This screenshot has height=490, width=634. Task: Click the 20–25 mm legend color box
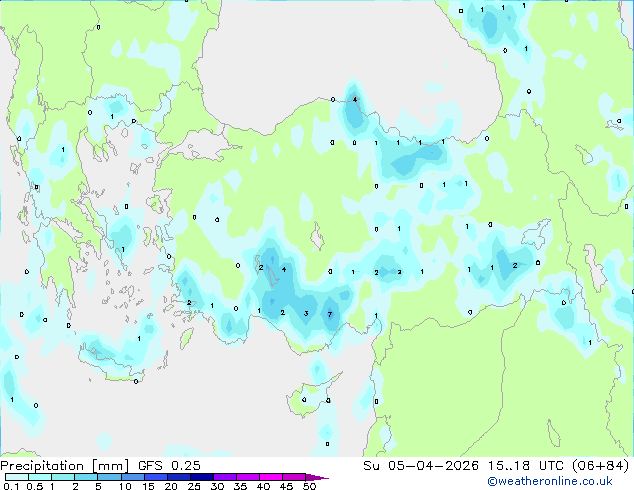[x=178, y=477]
